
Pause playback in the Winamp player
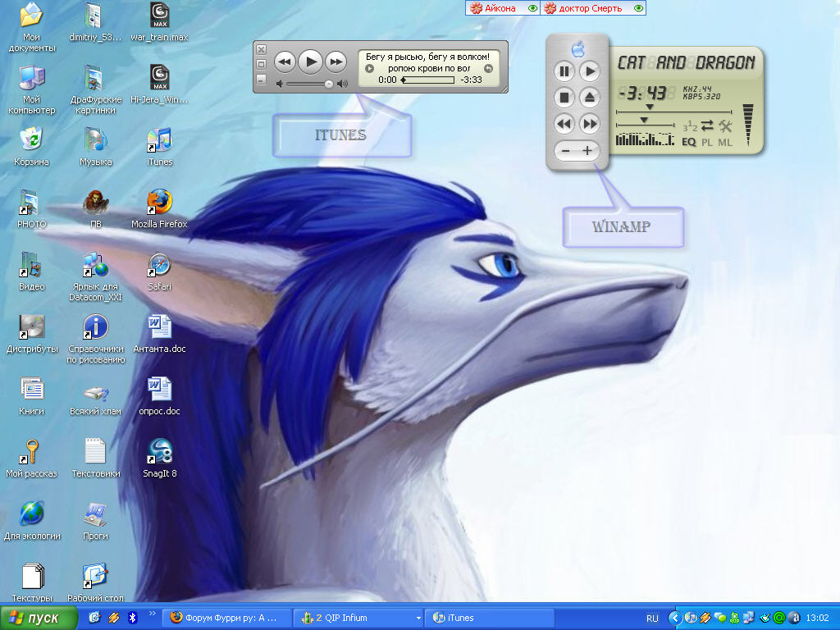(564, 71)
